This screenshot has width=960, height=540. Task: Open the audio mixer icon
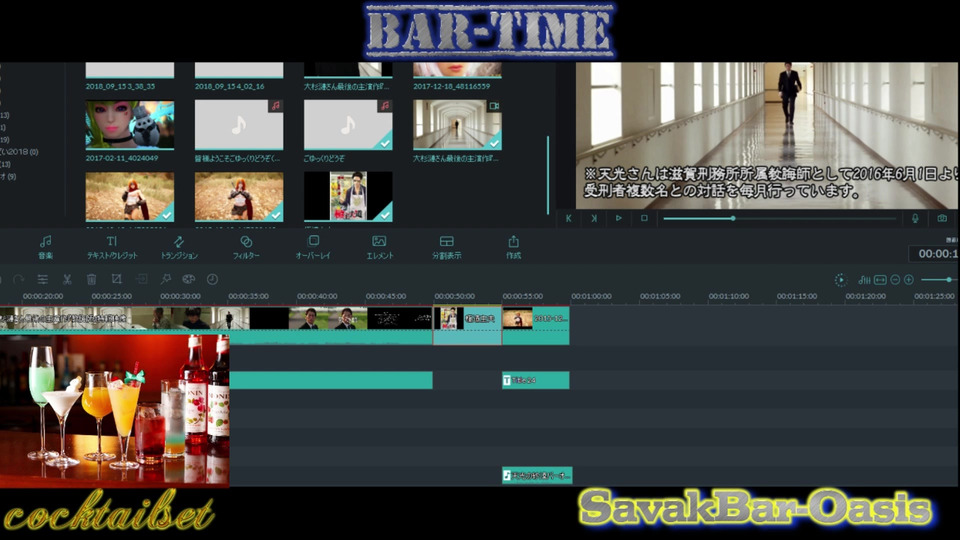point(864,280)
